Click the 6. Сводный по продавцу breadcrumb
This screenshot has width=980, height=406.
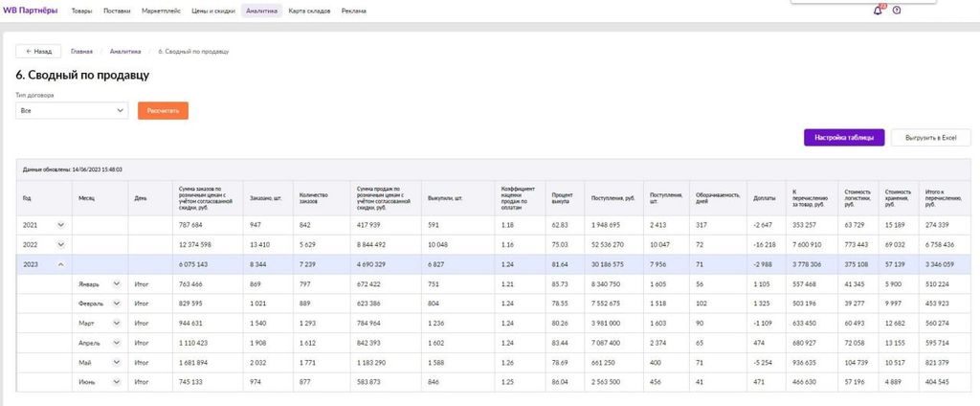click(x=193, y=52)
